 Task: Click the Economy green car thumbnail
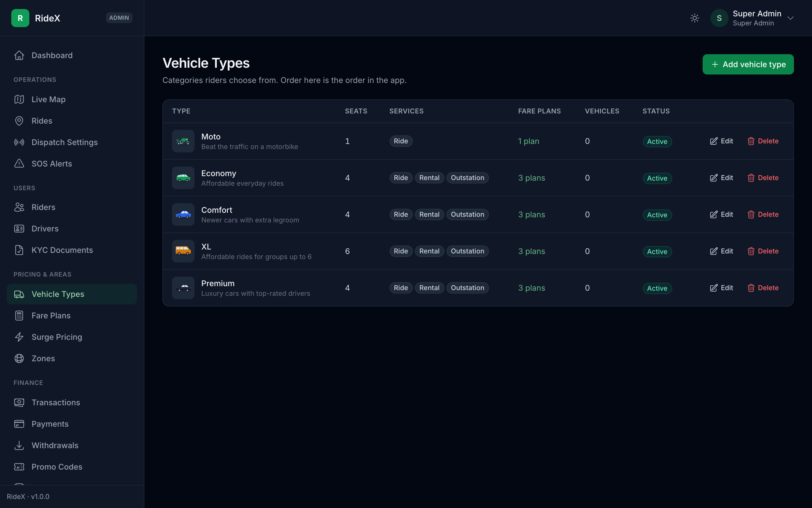183,178
